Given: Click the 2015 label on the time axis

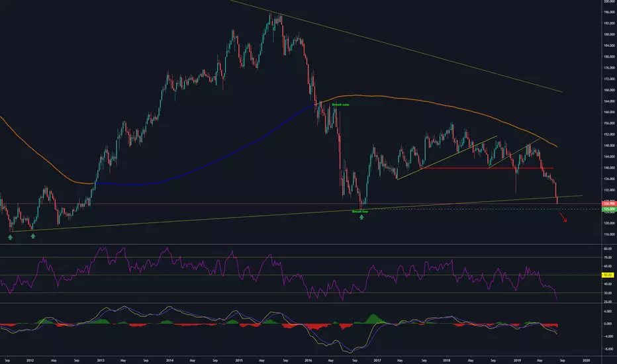Looking at the screenshot, I should (x=239, y=360).
